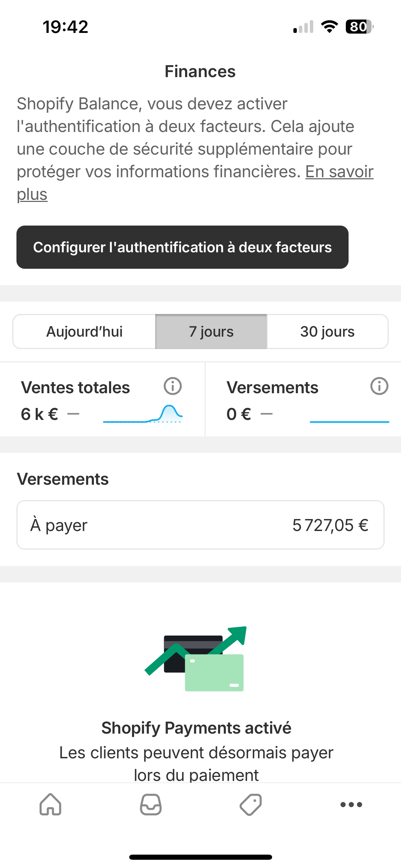Select the 30 jours period
This screenshot has width=401, height=868.
(x=327, y=331)
